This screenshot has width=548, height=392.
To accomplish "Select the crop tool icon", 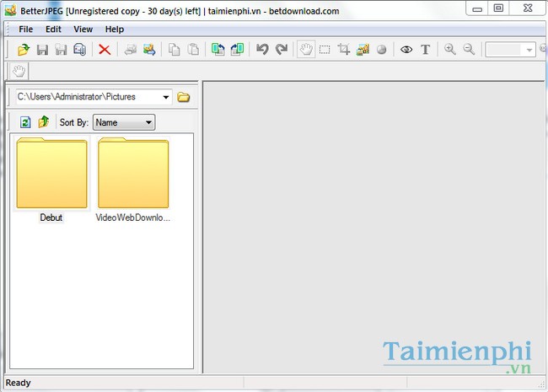I will pyautogui.click(x=344, y=50).
